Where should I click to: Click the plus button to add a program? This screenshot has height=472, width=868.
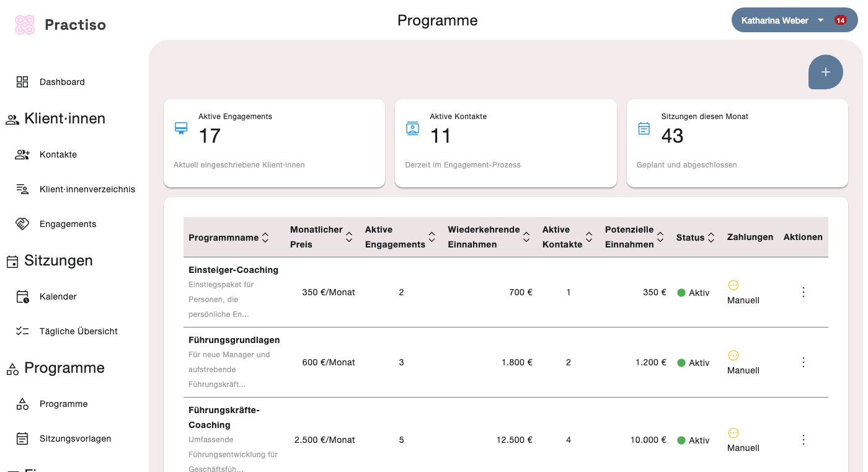tap(825, 72)
